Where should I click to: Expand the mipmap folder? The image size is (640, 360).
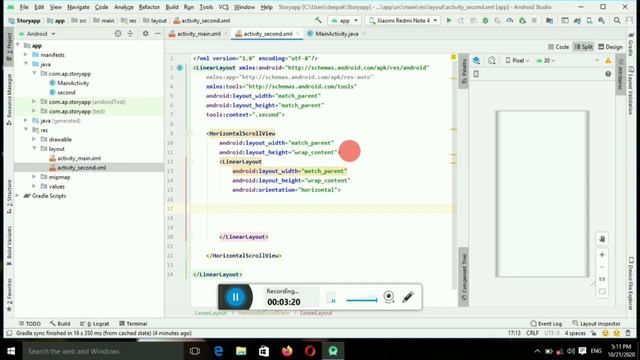tap(34, 177)
